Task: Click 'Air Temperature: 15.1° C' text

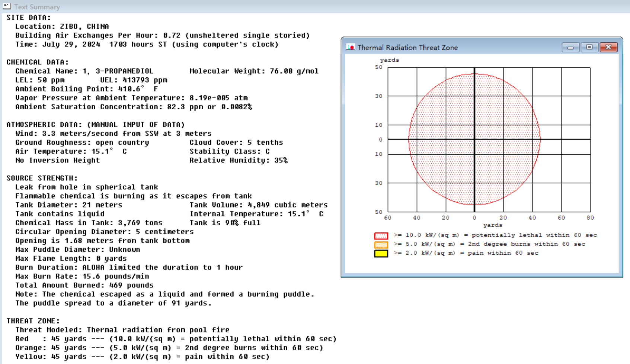Action: click(71, 151)
